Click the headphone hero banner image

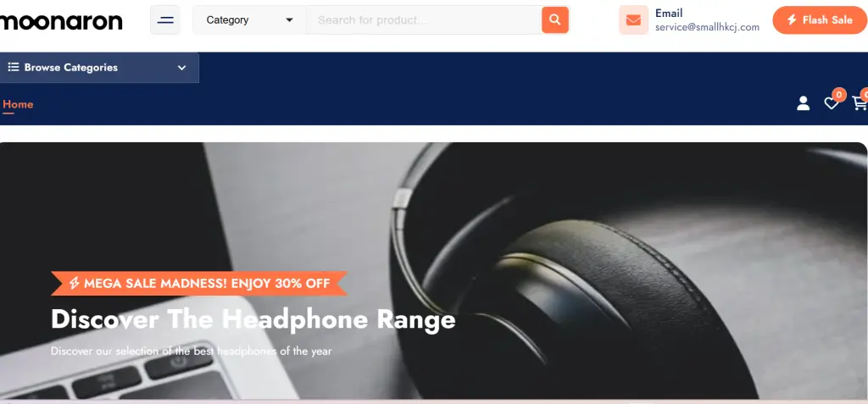tap(433, 271)
